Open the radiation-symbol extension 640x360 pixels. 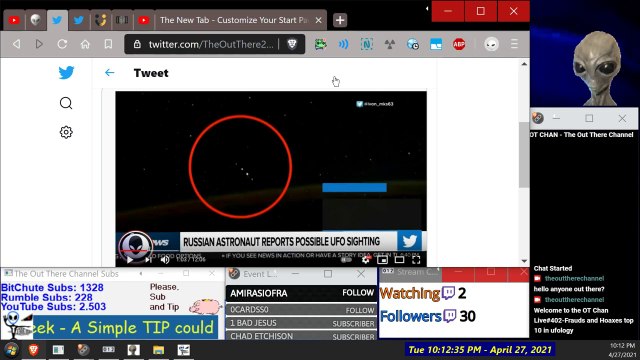[390, 44]
